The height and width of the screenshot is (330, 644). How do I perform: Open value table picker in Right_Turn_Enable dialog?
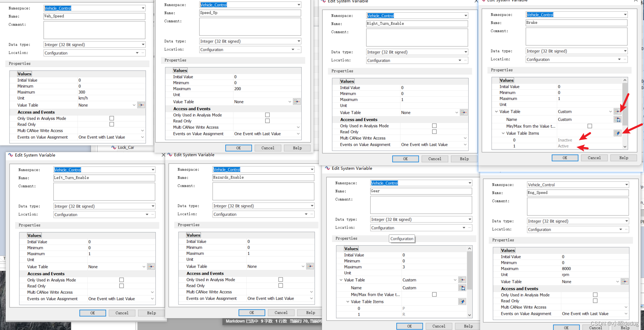(x=464, y=112)
